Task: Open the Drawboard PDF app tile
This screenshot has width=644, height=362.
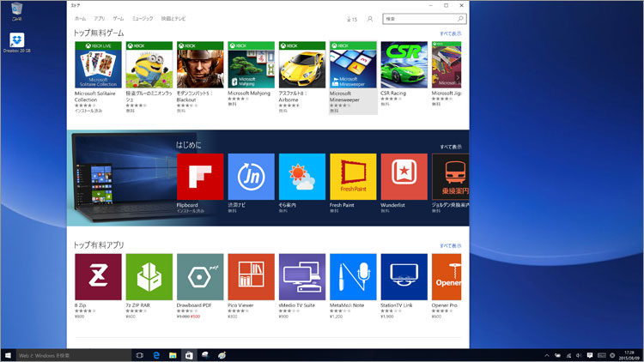Action: click(199, 276)
